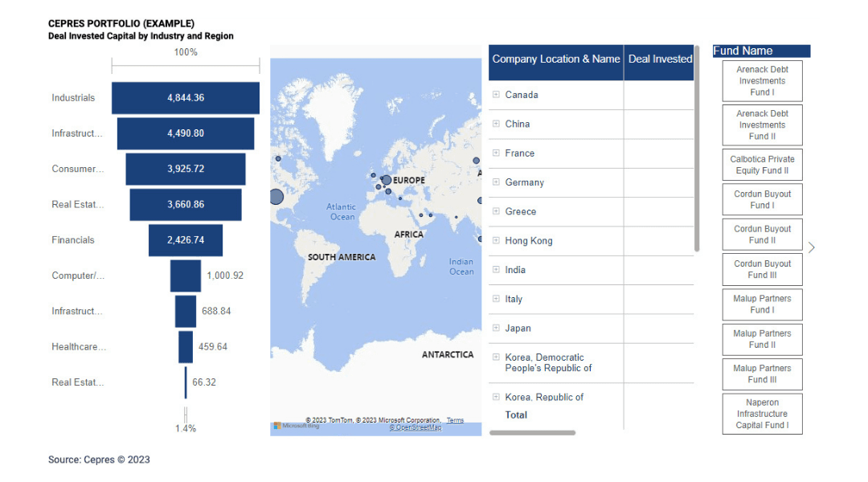Click the large circle marker in the Atlantic Ocean

pyautogui.click(x=276, y=196)
